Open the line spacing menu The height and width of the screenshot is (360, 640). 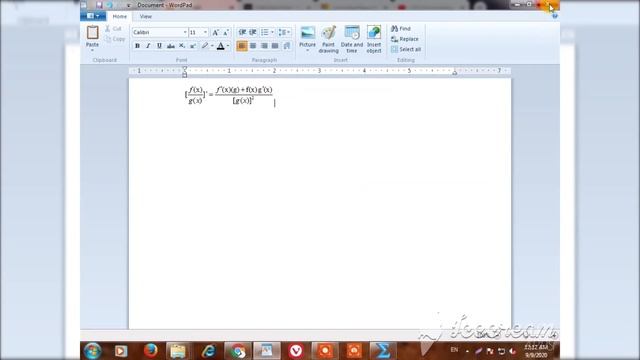pos(284,32)
